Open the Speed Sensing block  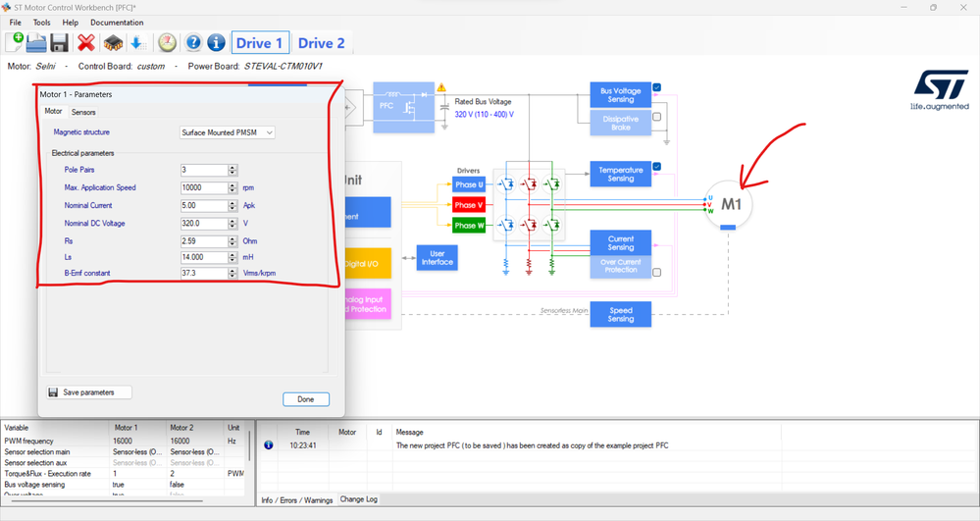point(621,314)
